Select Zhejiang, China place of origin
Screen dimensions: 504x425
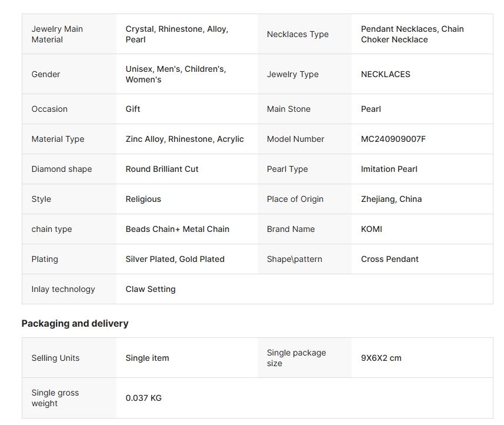point(391,199)
